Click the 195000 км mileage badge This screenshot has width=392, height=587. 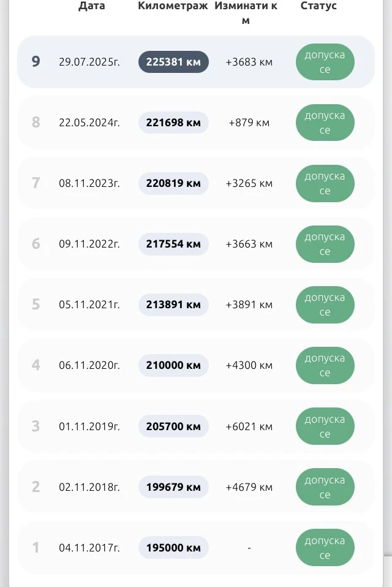[x=173, y=548]
